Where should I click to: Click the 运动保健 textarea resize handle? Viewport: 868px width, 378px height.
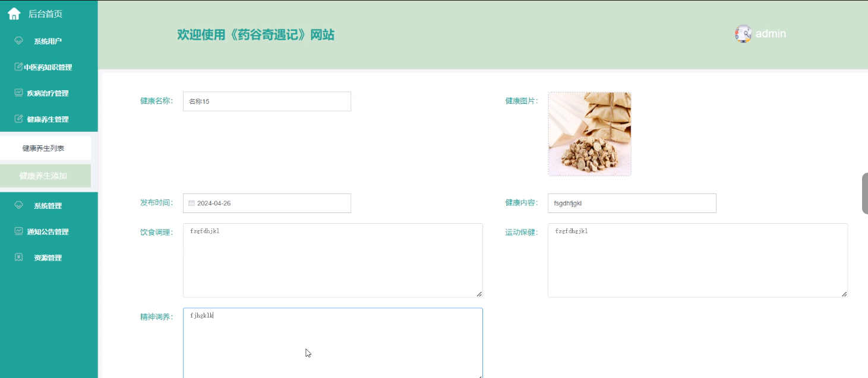click(x=844, y=294)
